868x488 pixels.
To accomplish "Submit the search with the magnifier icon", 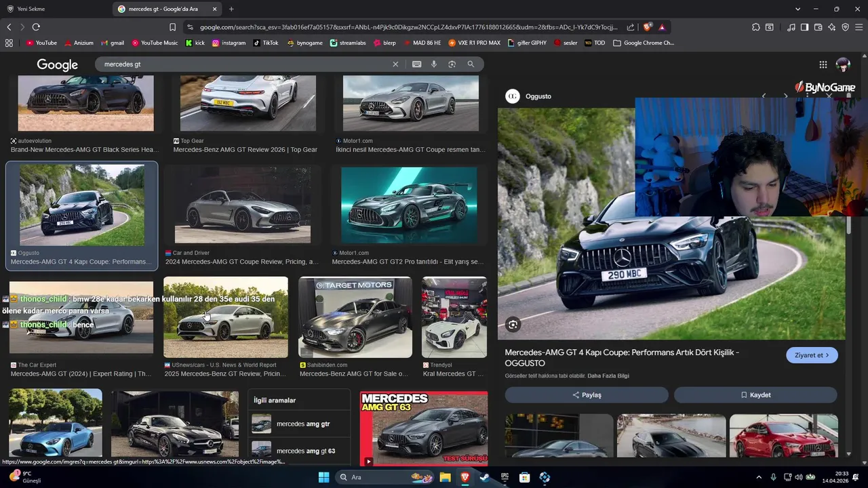I will click(x=471, y=64).
